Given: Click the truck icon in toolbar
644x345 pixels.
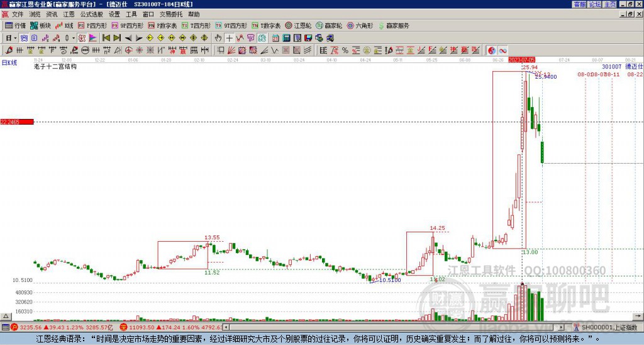Looking at the screenshot, I should 330,38.
